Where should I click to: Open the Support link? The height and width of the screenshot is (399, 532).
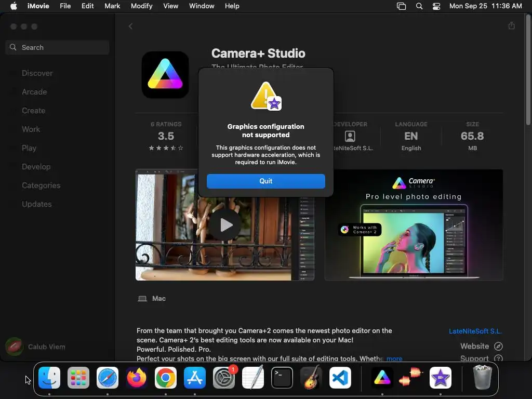click(481, 358)
